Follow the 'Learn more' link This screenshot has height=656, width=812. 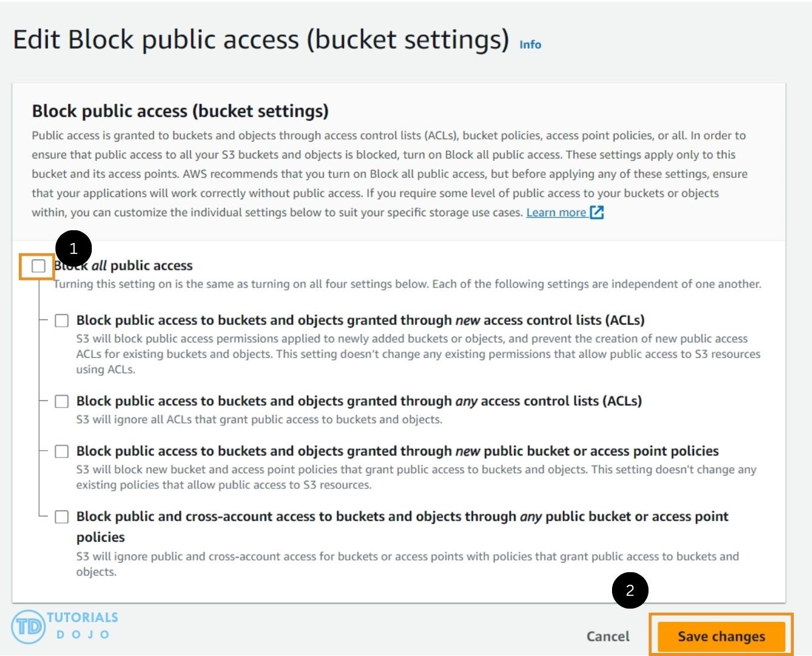[x=556, y=213]
